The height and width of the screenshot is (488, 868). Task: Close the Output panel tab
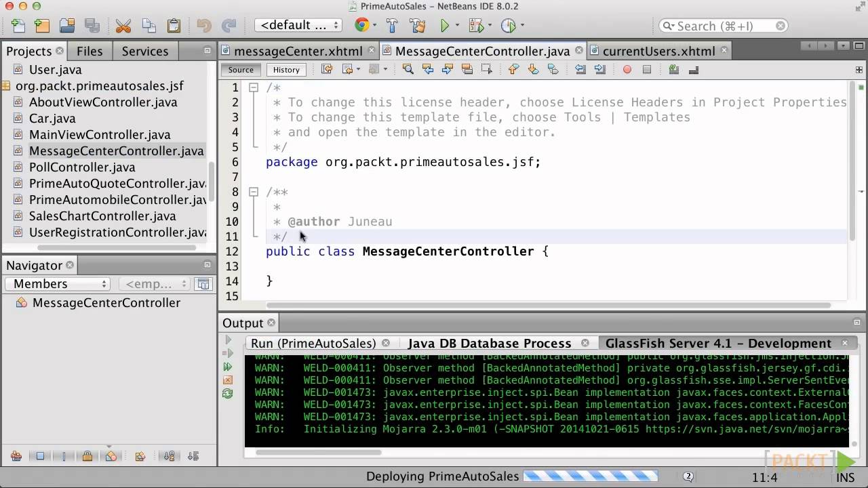click(x=271, y=323)
